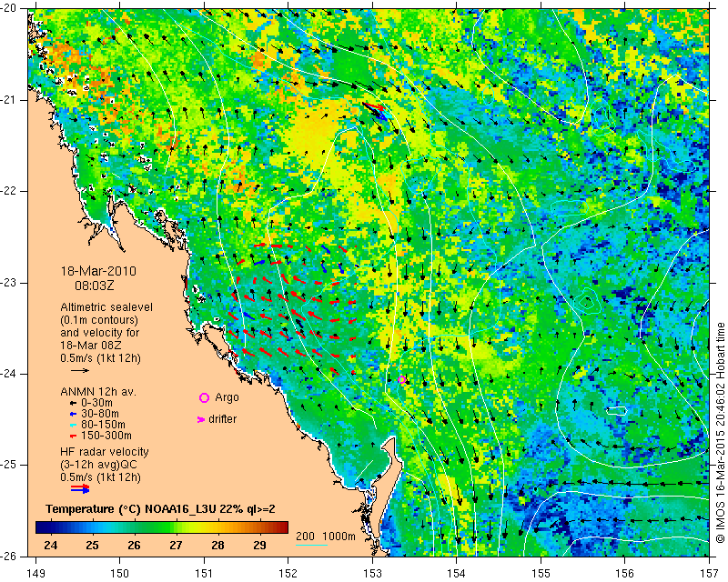Click the 'Temperature (°C) NOAA16_L3U' colorbar title
This screenshot has width=728, height=582.
(132, 509)
